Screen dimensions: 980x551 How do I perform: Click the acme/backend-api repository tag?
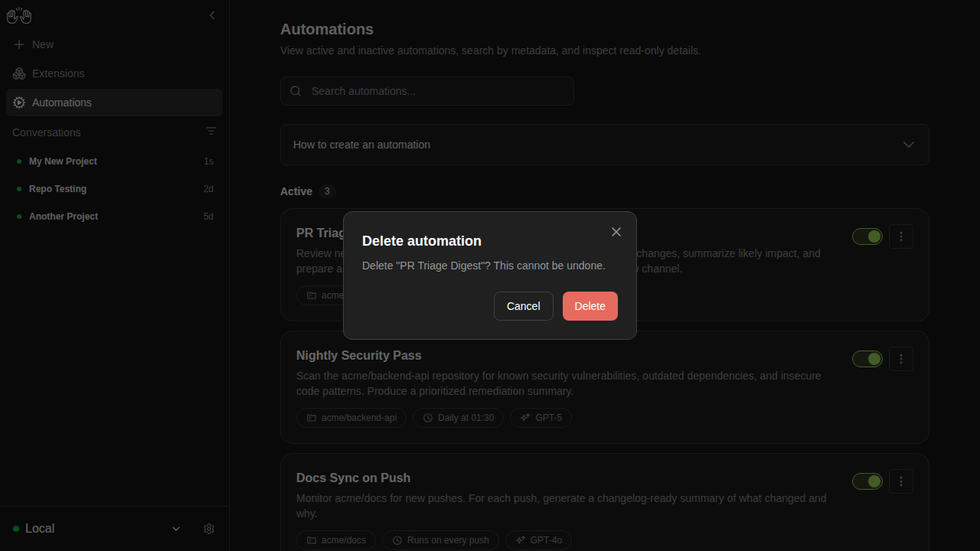pyautogui.click(x=351, y=418)
